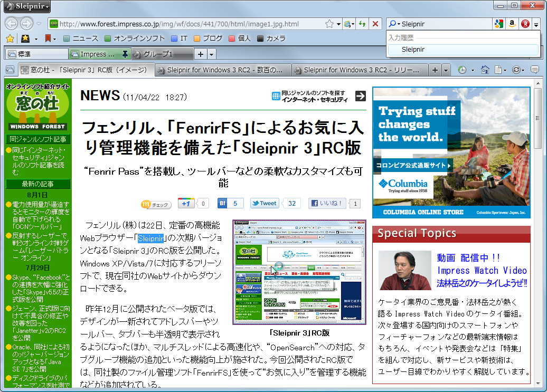547x392 pixels.
Task: Open the Impress Watch Video link
Action: pos(482,271)
